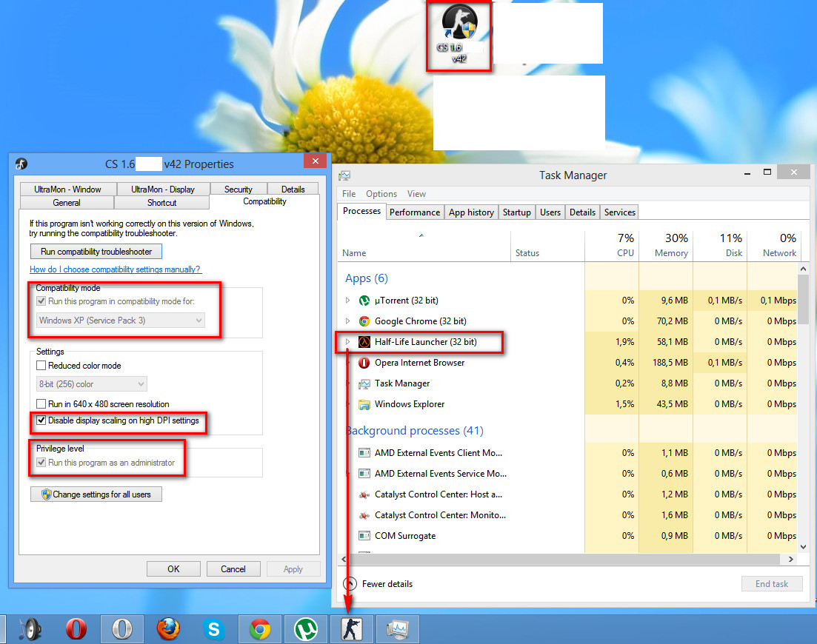
Task: Open the speaker audio app on the taskbar
Action: [30, 629]
